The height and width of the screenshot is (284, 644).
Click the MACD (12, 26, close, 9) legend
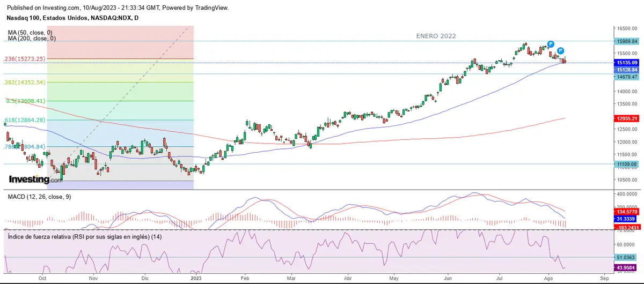(39, 197)
